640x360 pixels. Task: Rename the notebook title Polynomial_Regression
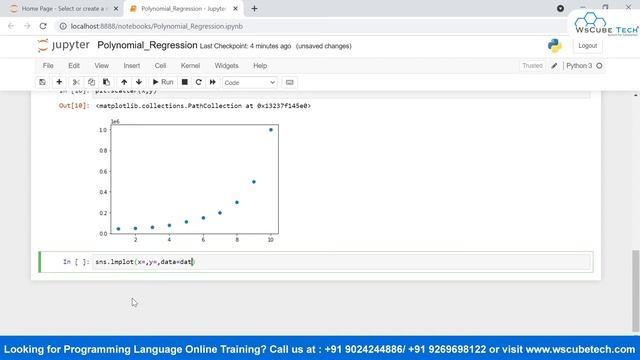pyautogui.click(x=147, y=45)
